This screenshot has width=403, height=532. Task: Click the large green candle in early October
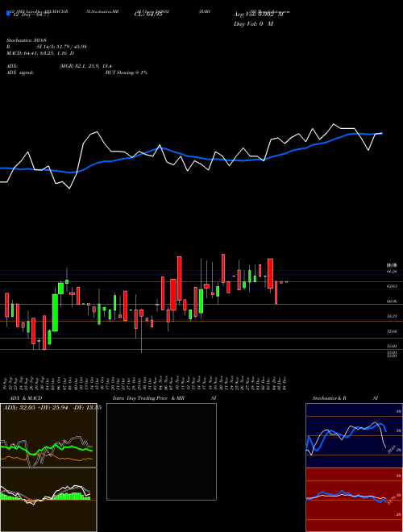pyautogui.click(x=55, y=312)
